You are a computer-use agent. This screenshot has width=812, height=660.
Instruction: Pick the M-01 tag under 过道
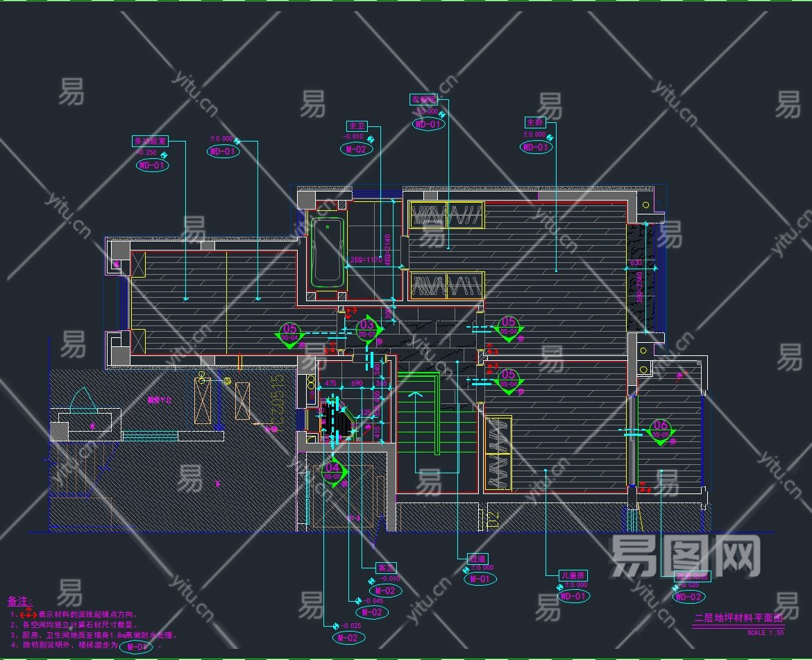(480, 579)
